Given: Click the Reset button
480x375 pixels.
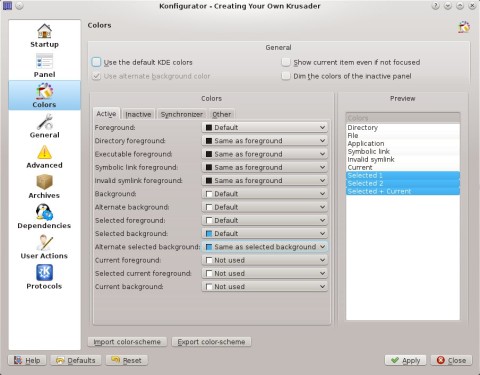Looking at the screenshot, I should click(x=126, y=360).
